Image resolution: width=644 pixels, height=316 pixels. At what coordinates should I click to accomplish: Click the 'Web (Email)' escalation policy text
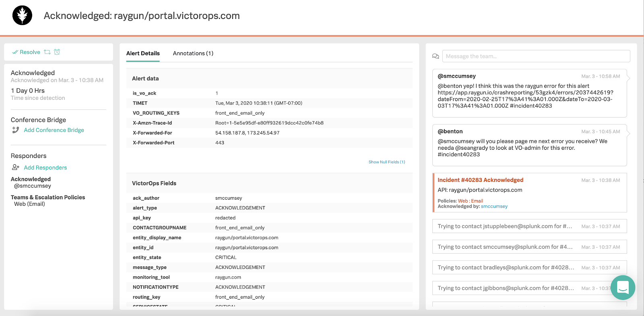29,204
